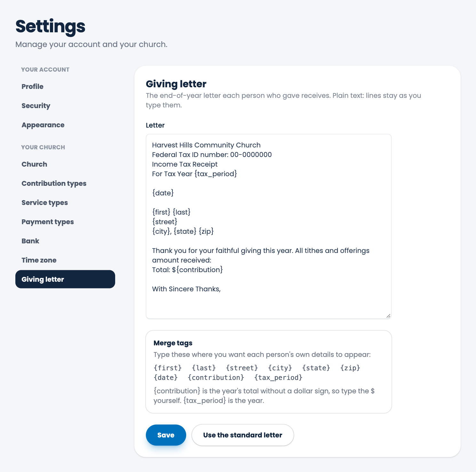Click the {zip} merge tag in the list
The image size is (476, 472).
coord(350,368)
